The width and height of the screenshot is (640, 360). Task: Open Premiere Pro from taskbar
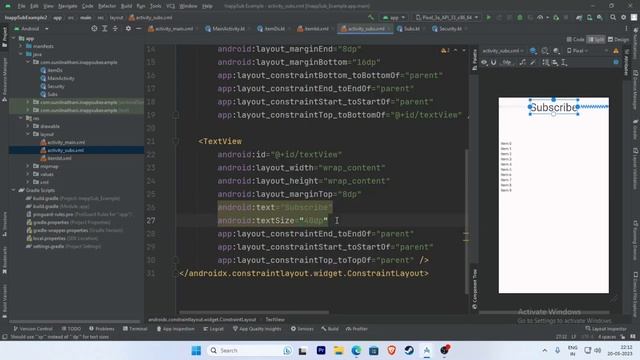321,350
